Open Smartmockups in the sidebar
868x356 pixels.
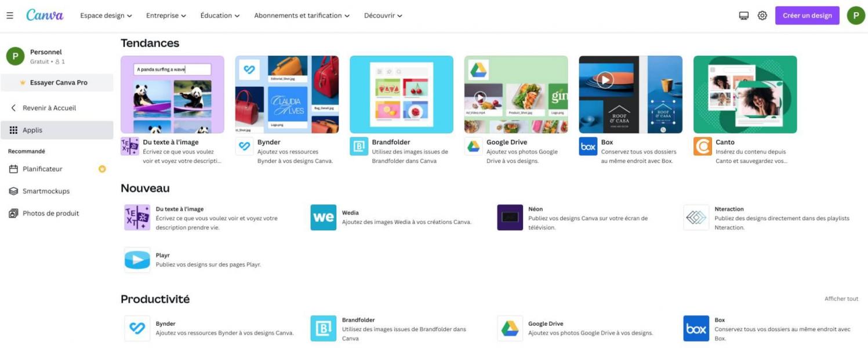point(57,191)
